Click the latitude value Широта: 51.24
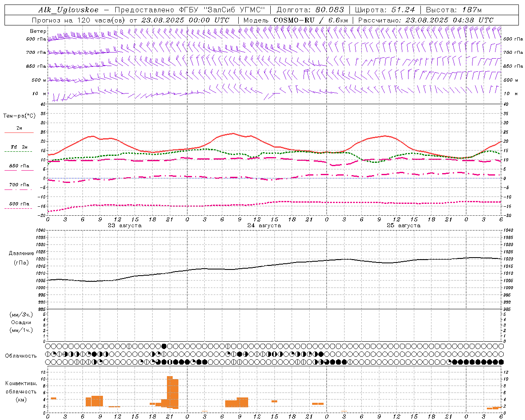The image size is (525, 420). (x=385, y=10)
